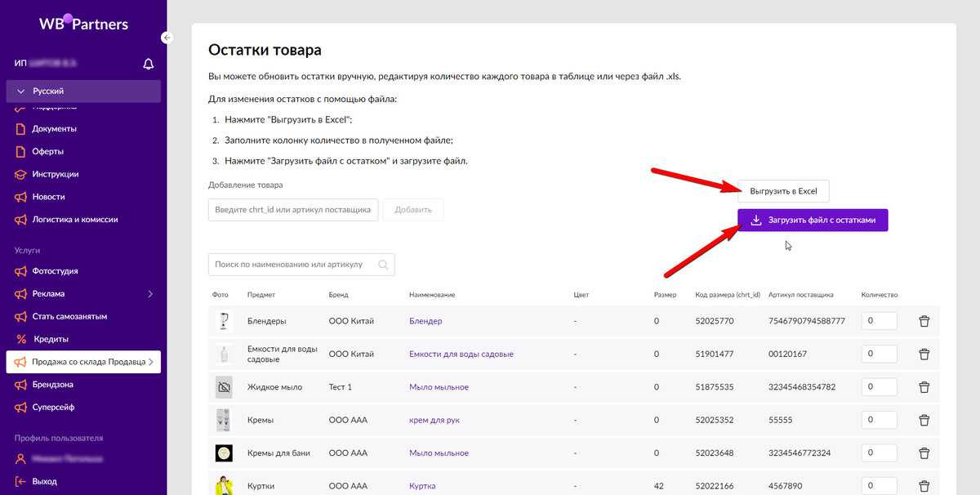Click trash icon for Жидкое мыло row
Viewport: 980px width, 495px height.
924,387
